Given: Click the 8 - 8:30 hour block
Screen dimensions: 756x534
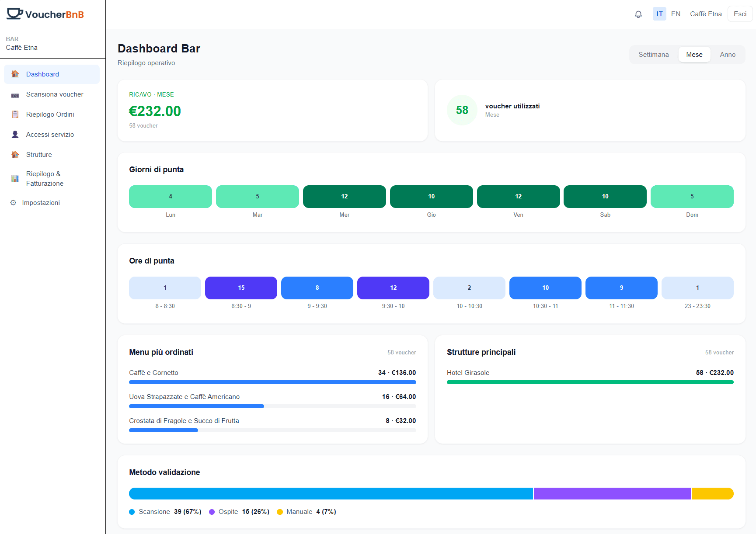Looking at the screenshot, I should click(165, 288).
